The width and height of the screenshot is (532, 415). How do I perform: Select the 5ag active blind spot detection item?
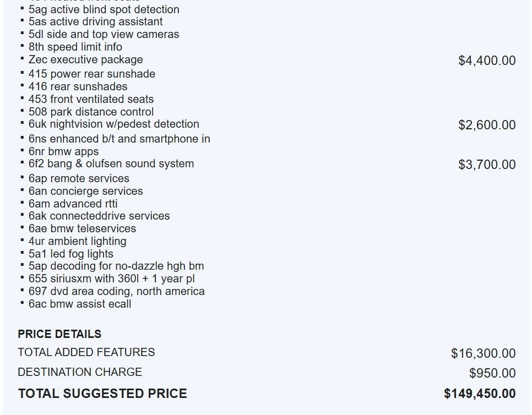click(x=104, y=9)
